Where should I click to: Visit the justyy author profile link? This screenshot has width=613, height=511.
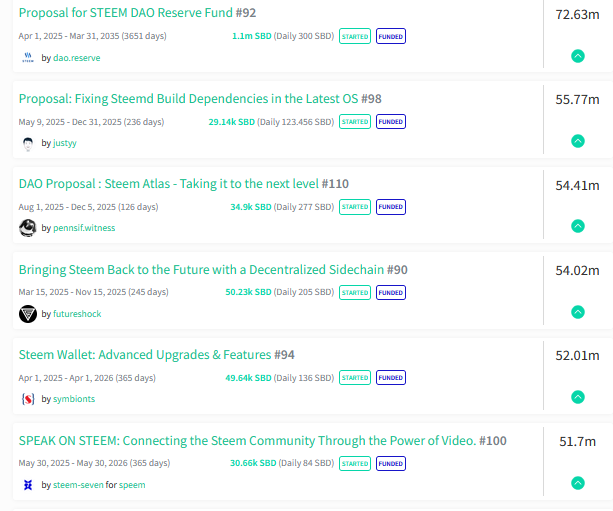point(66,143)
